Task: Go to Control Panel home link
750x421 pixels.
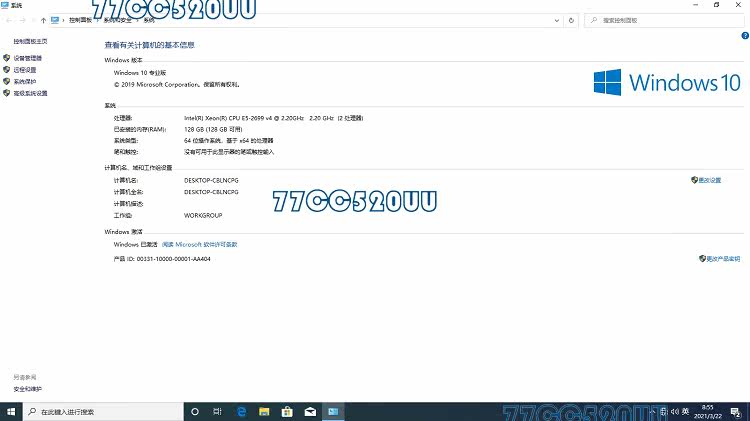Action: (30, 42)
